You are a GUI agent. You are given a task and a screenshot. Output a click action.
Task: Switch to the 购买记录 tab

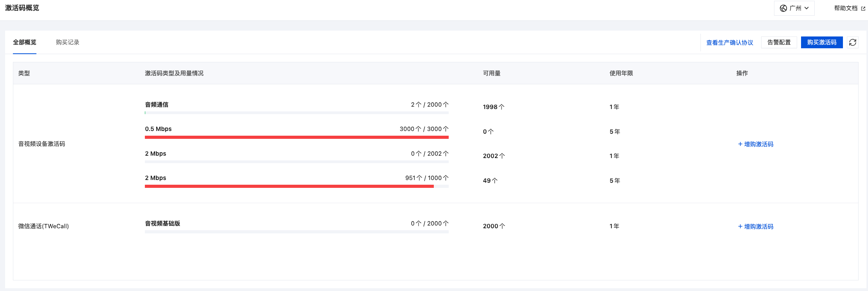(x=67, y=42)
